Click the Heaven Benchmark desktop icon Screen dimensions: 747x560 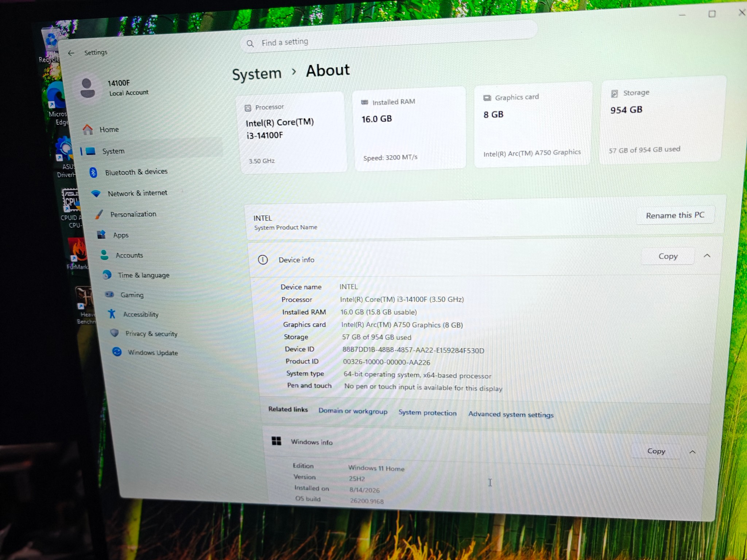pyautogui.click(x=86, y=306)
